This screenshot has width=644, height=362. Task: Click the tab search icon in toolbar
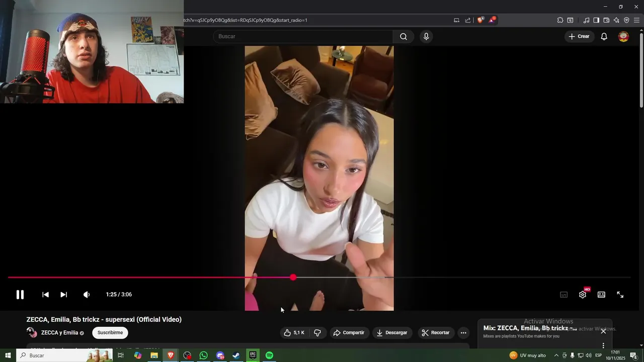570,20
